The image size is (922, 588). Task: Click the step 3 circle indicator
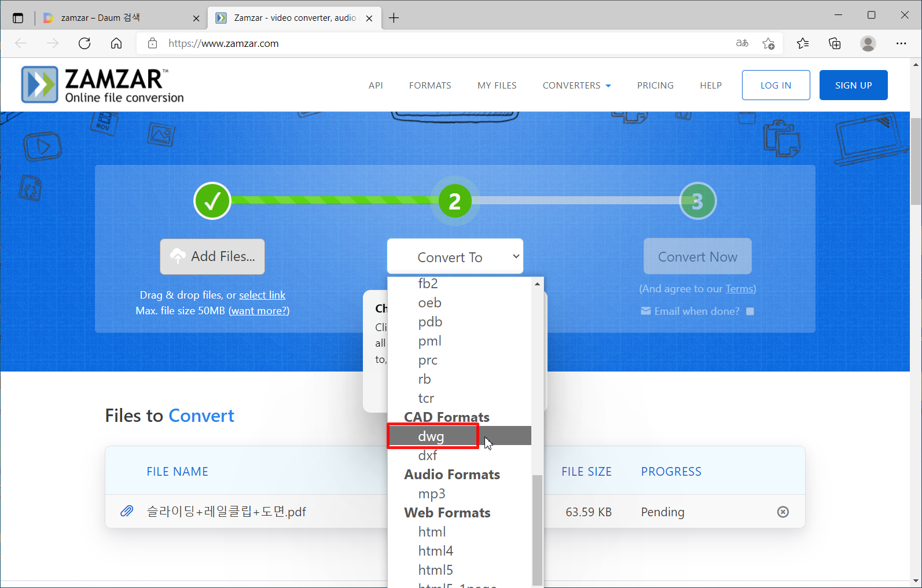(x=697, y=201)
